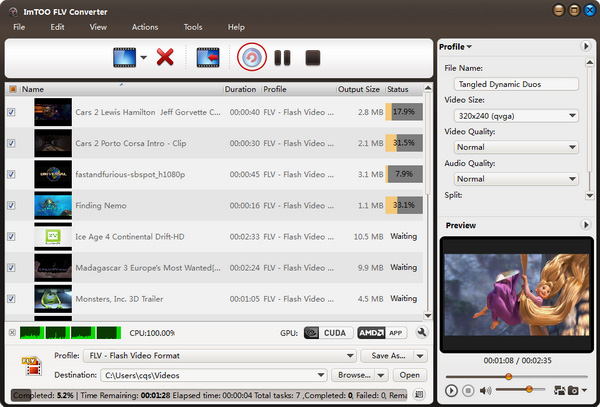Uncheck the Ice Age 4 Continental Drift checkbox
Viewport: 600px width, 407px height.
coord(11,236)
